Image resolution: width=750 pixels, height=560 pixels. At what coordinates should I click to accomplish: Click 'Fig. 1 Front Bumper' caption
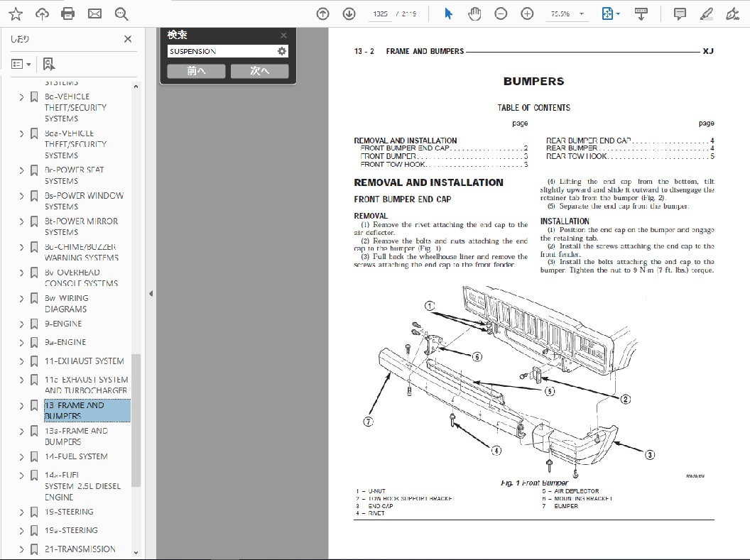point(534,483)
